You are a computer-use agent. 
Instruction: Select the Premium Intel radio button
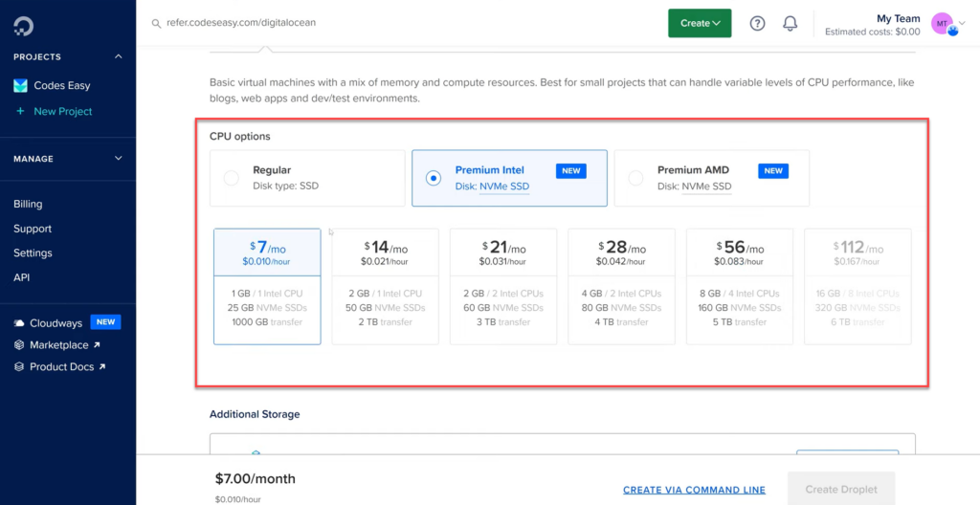click(434, 178)
